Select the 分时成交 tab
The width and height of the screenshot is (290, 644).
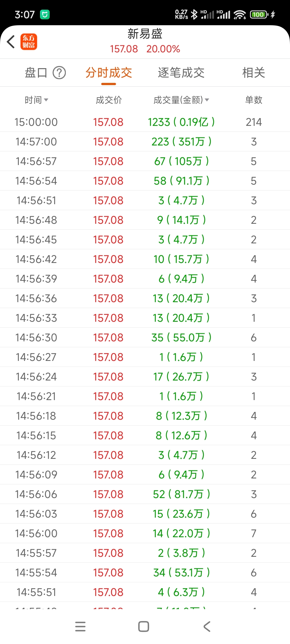(x=109, y=73)
